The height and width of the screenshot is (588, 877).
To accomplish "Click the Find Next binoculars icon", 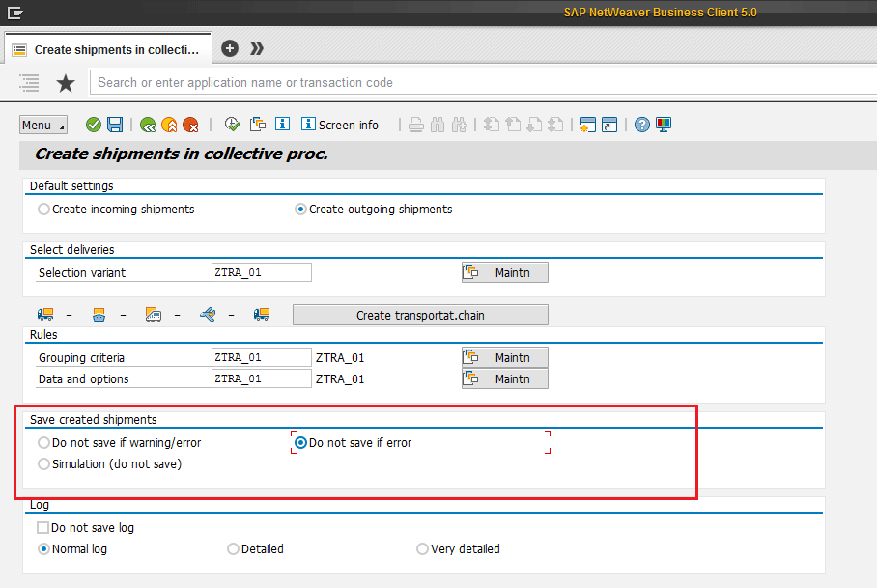I will [x=459, y=125].
